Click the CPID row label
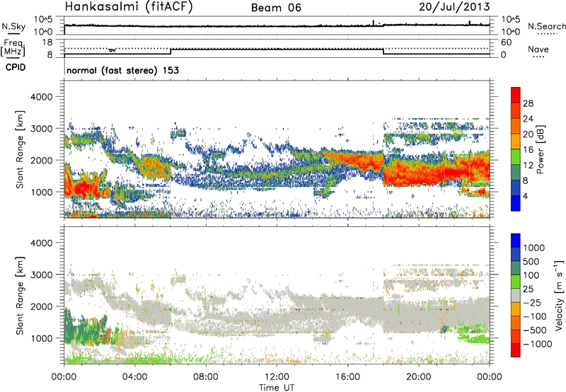The height and width of the screenshot is (392, 566). click(16, 67)
